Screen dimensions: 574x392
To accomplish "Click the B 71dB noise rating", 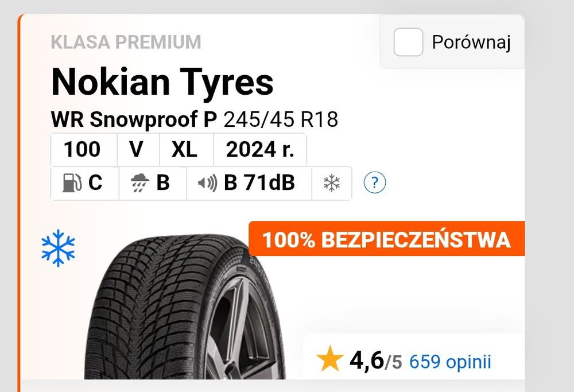I will coord(259,183).
